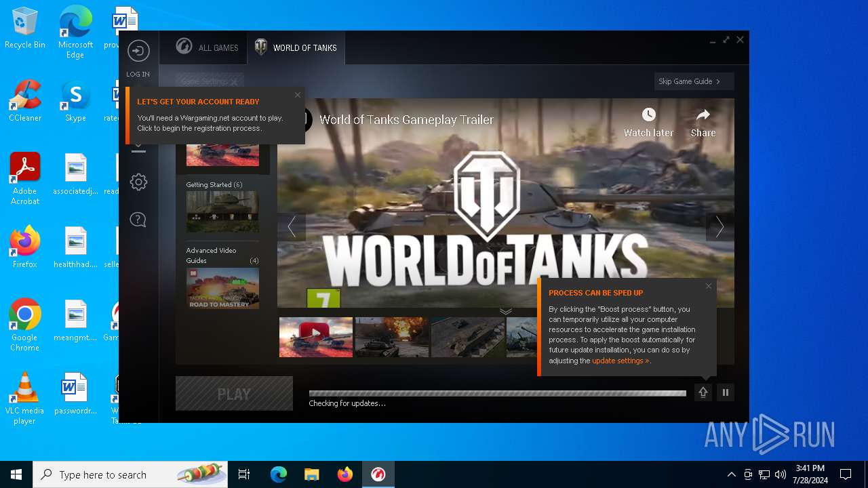Image resolution: width=868 pixels, height=488 pixels.
Task: Switch to the All Games tab
Action: pyautogui.click(x=208, y=47)
